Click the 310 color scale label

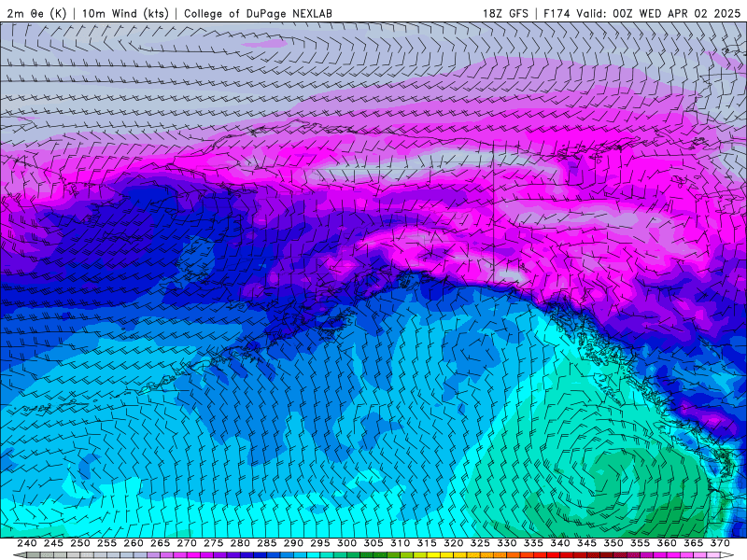[x=401, y=543]
